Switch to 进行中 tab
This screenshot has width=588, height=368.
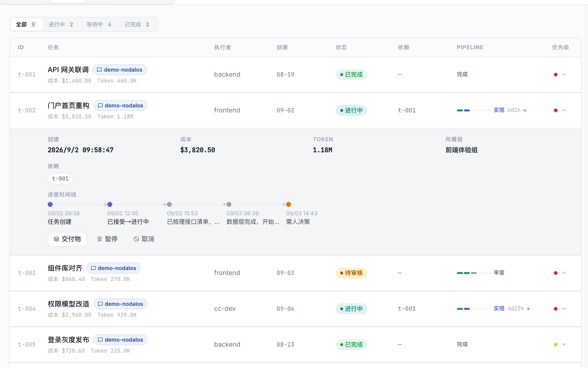[61, 24]
